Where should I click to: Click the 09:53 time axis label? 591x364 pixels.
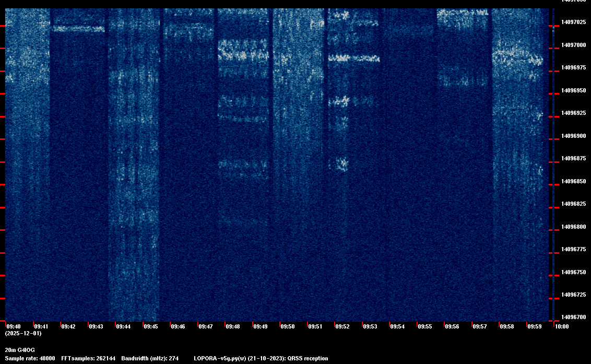coord(370,326)
